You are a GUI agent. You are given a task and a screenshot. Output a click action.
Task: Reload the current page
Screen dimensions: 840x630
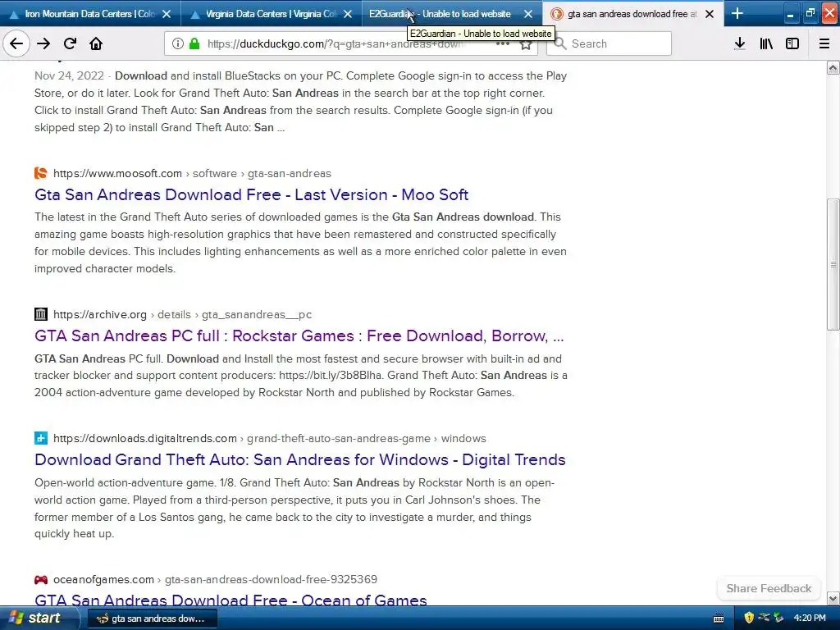[x=70, y=43]
